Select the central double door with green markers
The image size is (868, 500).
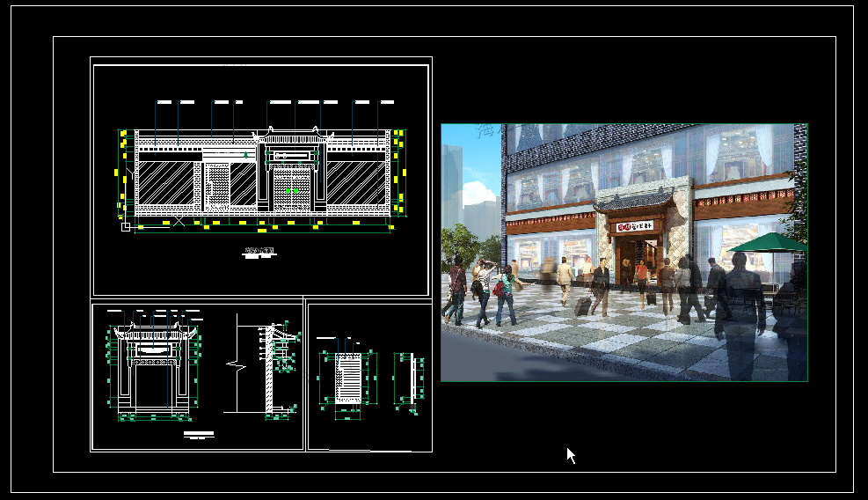[292, 188]
